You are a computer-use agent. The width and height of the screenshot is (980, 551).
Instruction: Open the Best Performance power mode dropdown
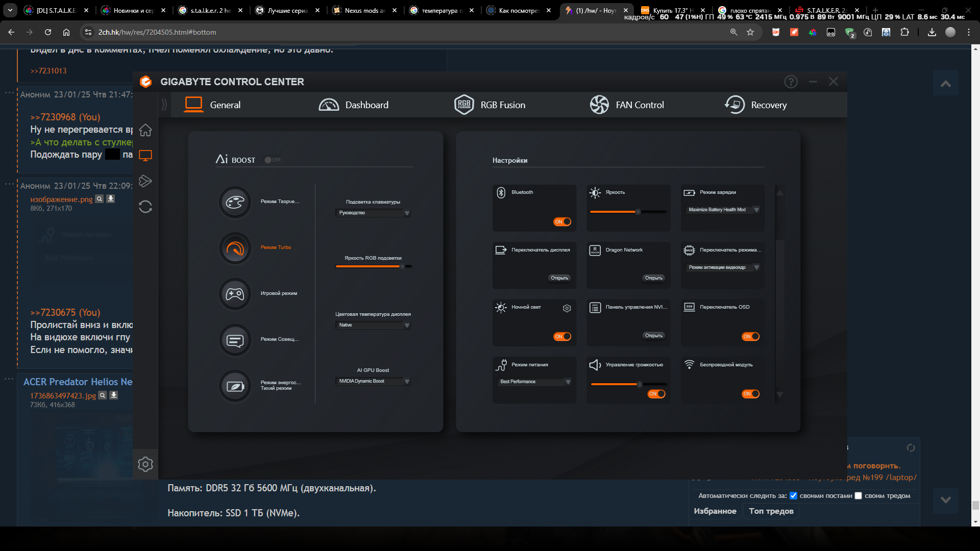(534, 382)
